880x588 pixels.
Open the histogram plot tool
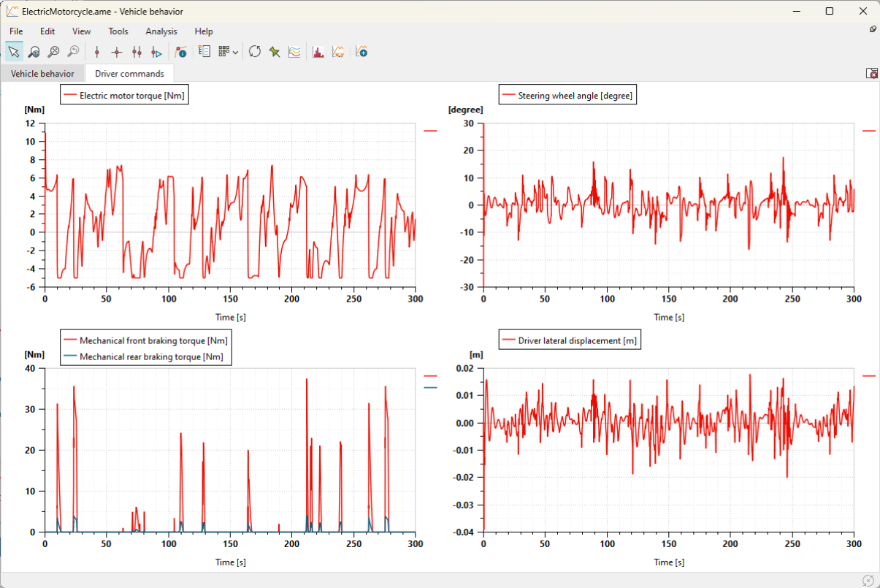[x=318, y=52]
